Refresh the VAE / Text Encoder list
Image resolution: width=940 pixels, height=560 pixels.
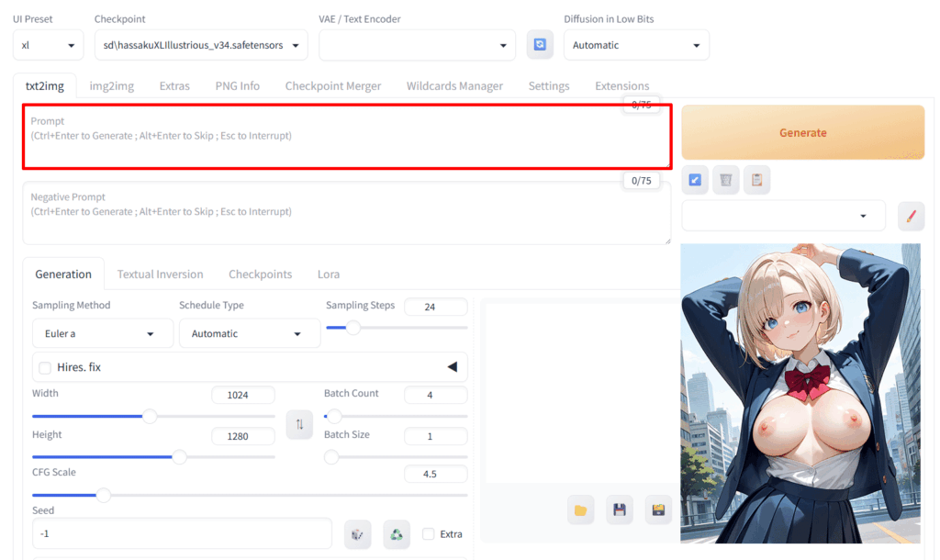[x=540, y=45]
